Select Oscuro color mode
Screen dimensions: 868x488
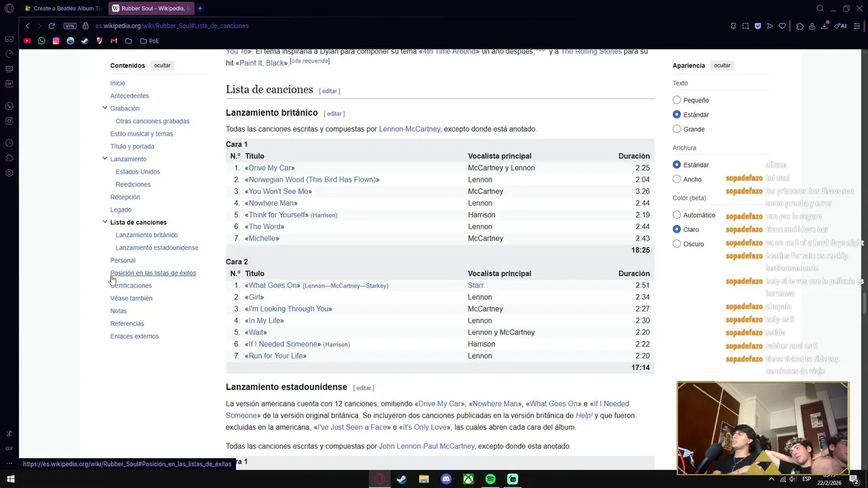click(x=677, y=243)
